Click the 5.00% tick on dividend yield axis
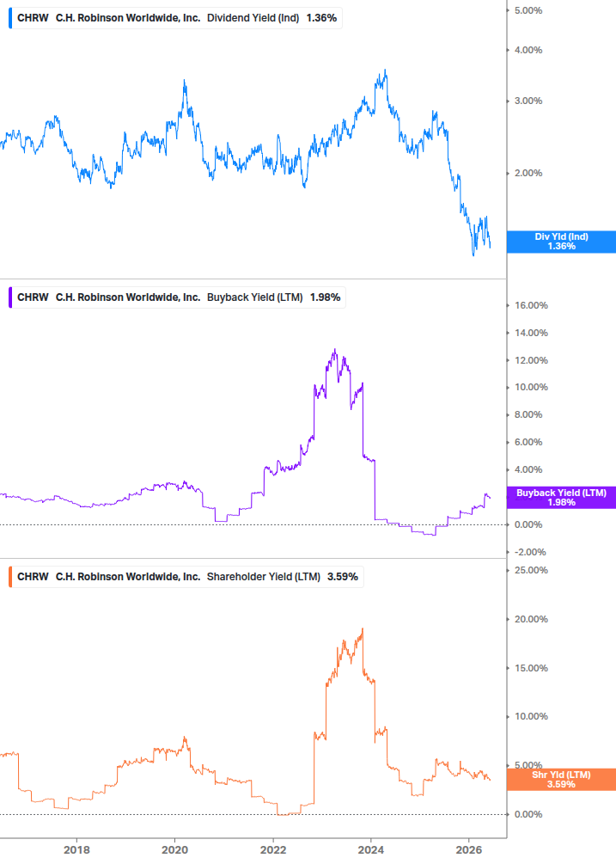 coord(528,10)
